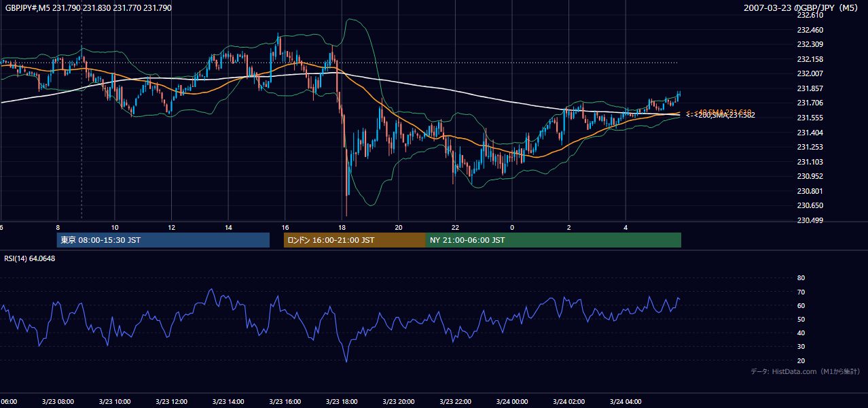The width and height of the screenshot is (868, 408).
Task: Select the ロンドン 16:00-21:00 JST session bar
Action: click(355, 240)
